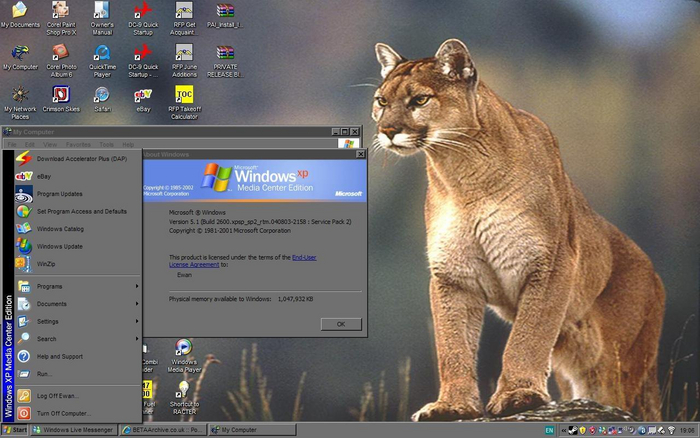Screen dimensions: 700x438
Task: Launch Windows Update from Start menu
Action: coord(78,246)
